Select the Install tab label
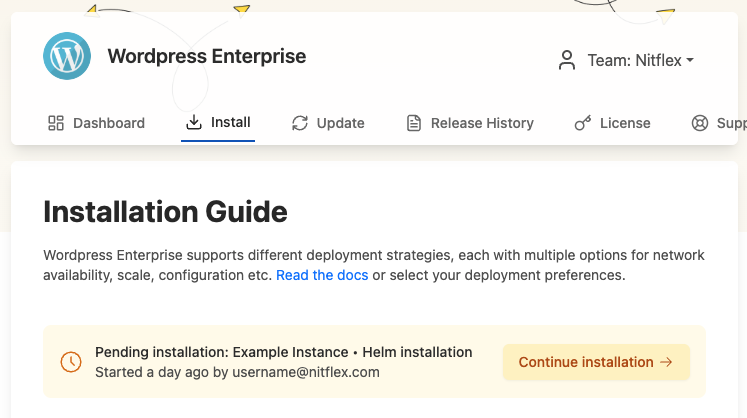 click(231, 123)
